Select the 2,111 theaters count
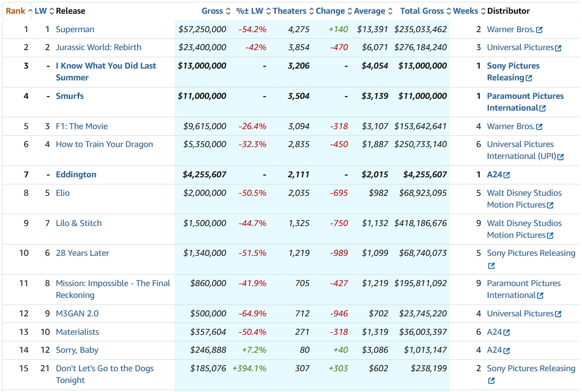This screenshot has width=582, height=392. [299, 174]
